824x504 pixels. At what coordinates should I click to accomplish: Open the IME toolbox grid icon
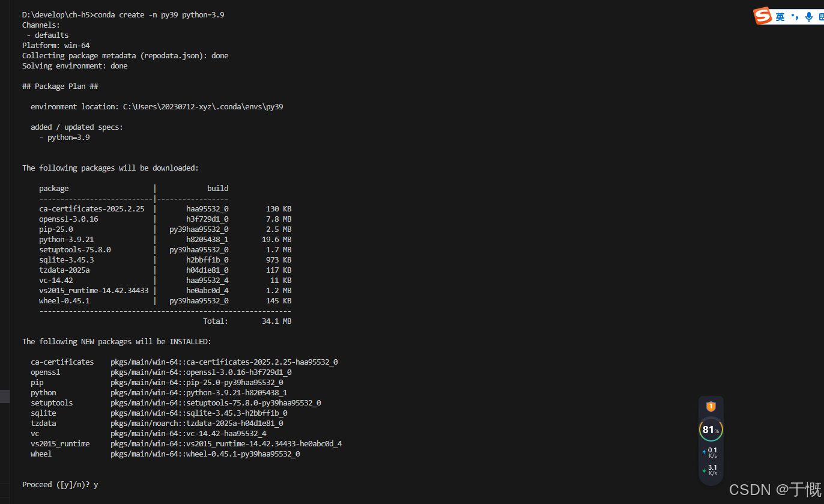820,17
